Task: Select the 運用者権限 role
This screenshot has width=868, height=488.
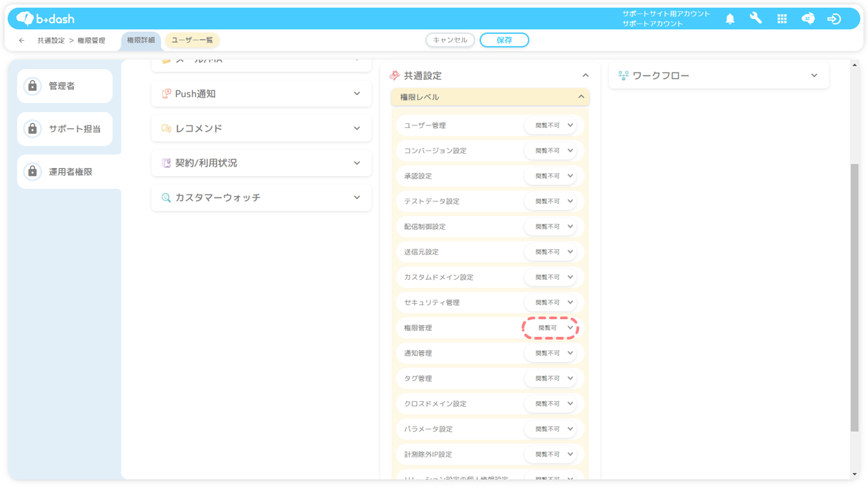Action: [69, 171]
